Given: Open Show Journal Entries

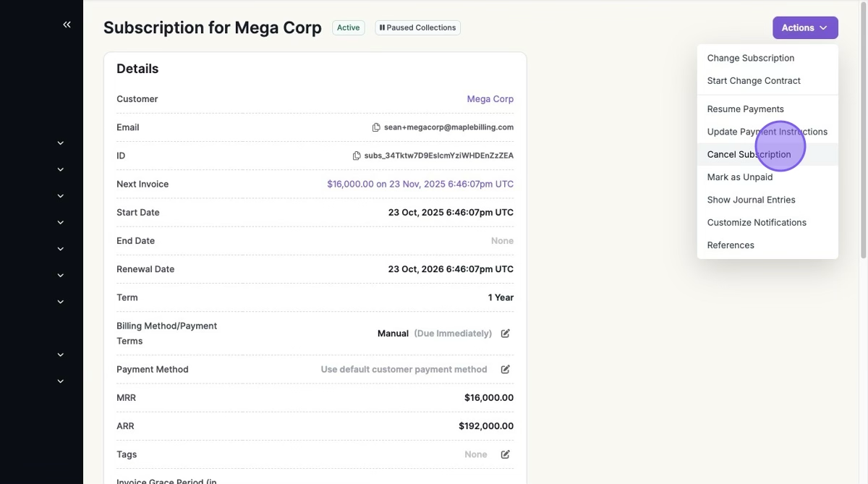Looking at the screenshot, I should [751, 200].
